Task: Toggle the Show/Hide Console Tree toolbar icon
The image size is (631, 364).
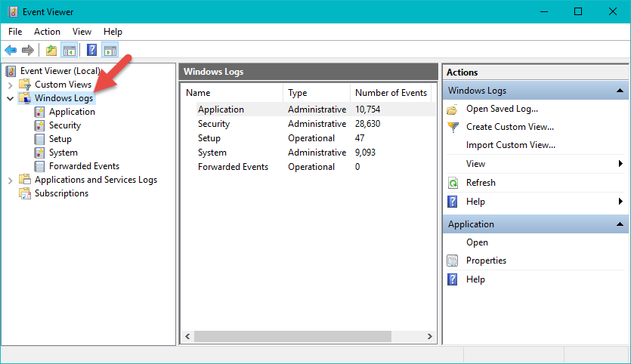Action: 69,51
